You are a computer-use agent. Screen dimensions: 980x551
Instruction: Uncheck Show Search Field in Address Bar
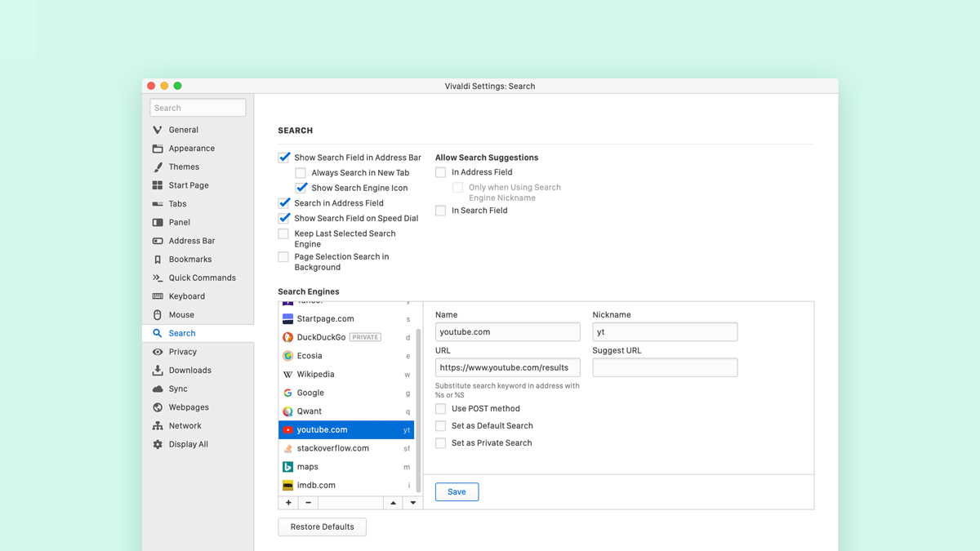[x=284, y=158]
